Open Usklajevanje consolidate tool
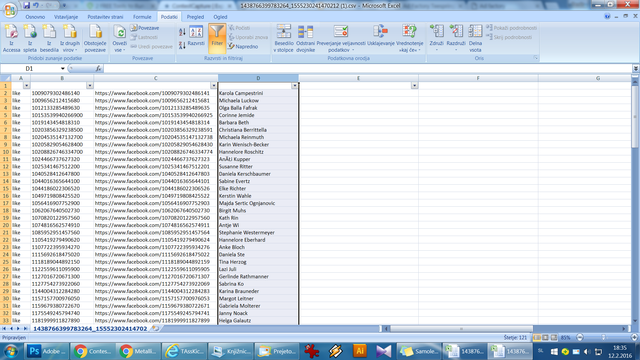This screenshot has height=360, width=640. pos(380,36)
